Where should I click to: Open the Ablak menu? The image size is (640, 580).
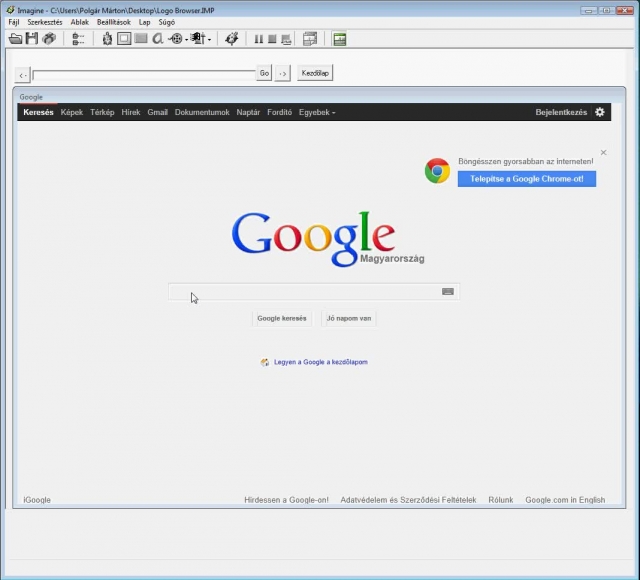[80, 22]
